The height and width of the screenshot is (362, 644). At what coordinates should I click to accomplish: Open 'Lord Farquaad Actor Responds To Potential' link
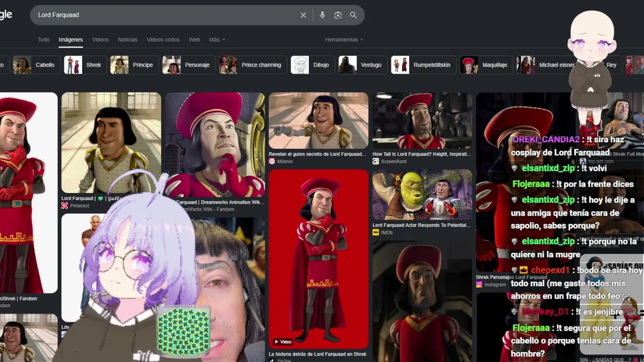422,225
